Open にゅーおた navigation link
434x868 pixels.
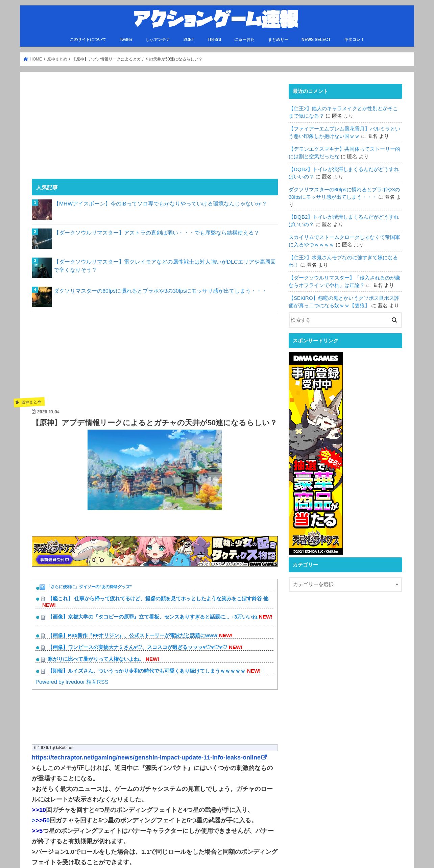click(244, 40)
